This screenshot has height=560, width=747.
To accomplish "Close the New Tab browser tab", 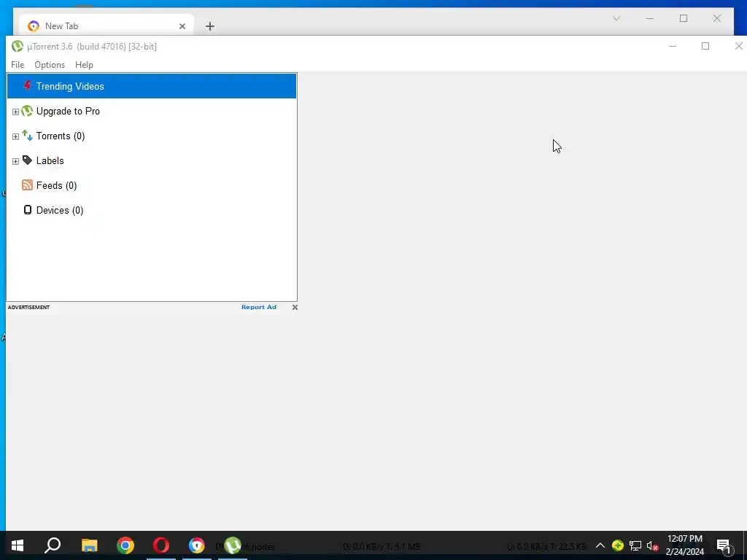I will [182, 26].
